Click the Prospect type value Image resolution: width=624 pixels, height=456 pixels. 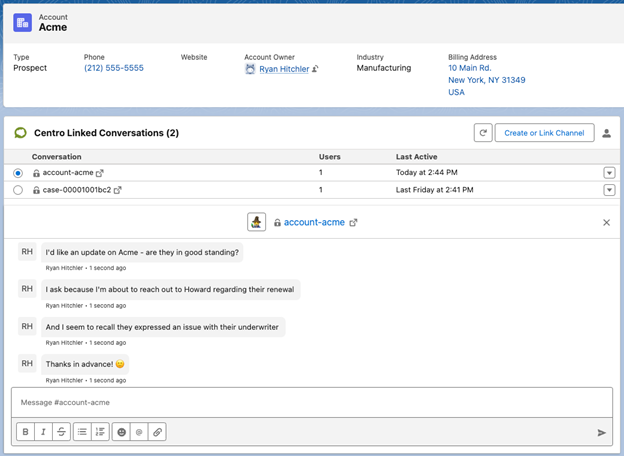[30, 68]
